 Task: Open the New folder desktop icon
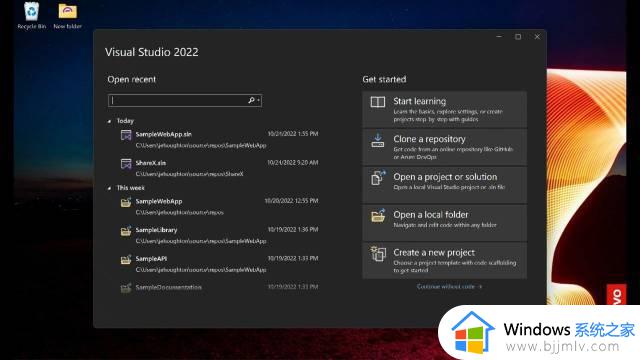pyautogui.click(x=68, y=16)
